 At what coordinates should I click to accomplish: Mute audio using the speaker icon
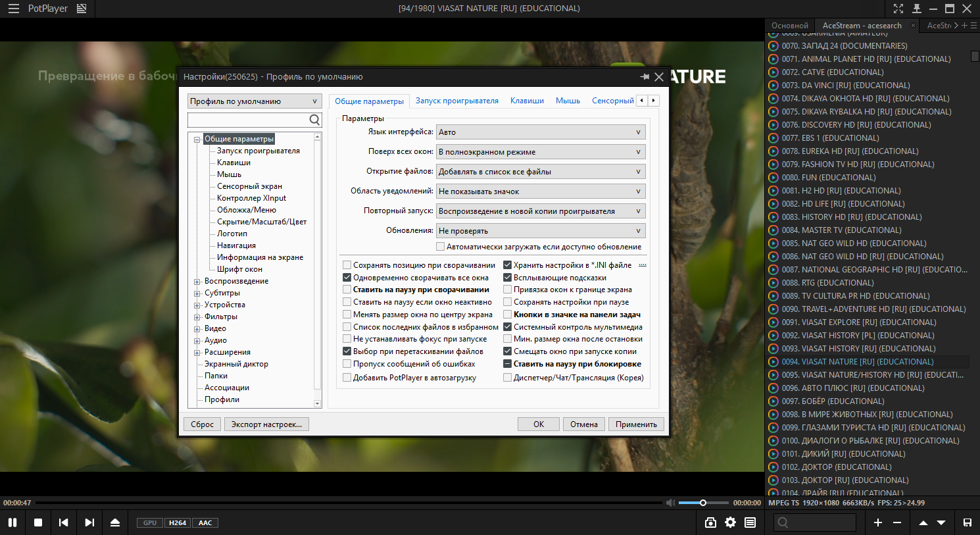tap(670, 503)
